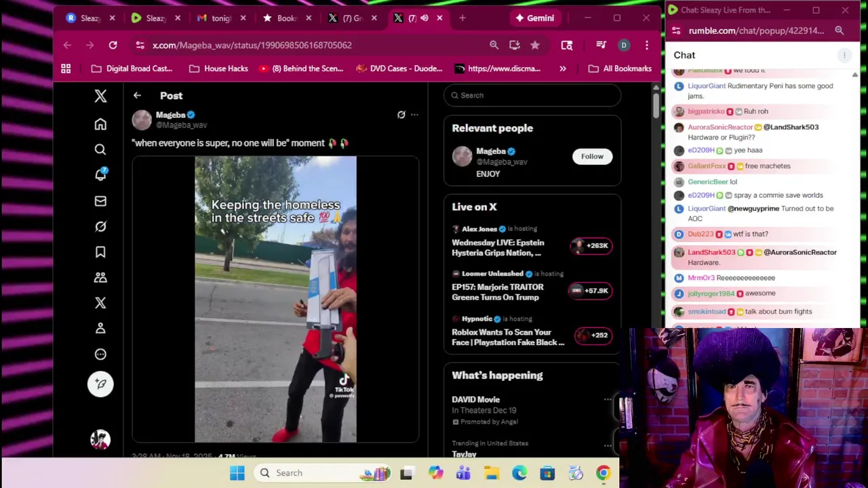Follow Mageba in Relevant people

(x=592, y=157)
